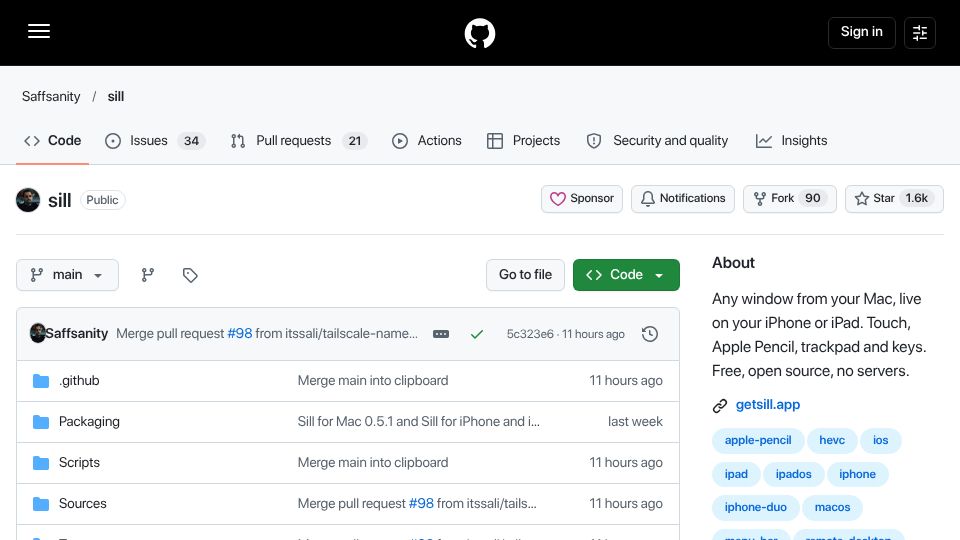This screenshot has height=540, width=960.
Task: Open the sill repository breadcrumb link
Action: tap(116, 97)
